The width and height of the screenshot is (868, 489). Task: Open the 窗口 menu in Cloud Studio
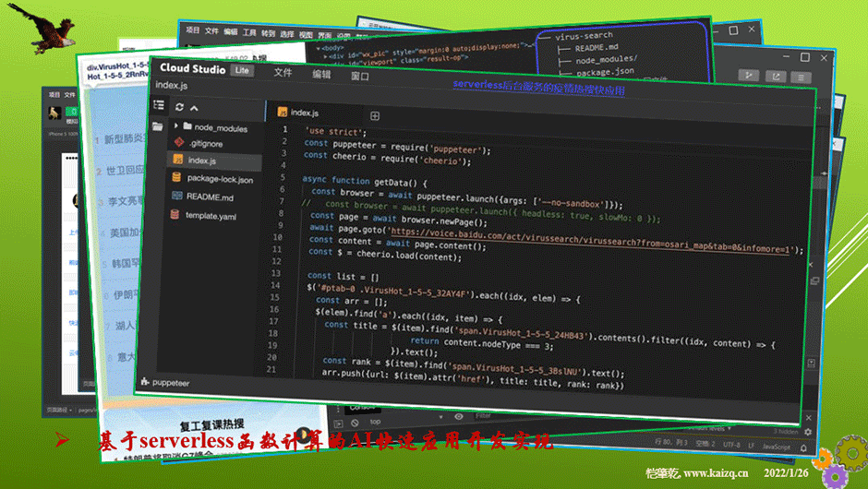click(x=360, y=77)
